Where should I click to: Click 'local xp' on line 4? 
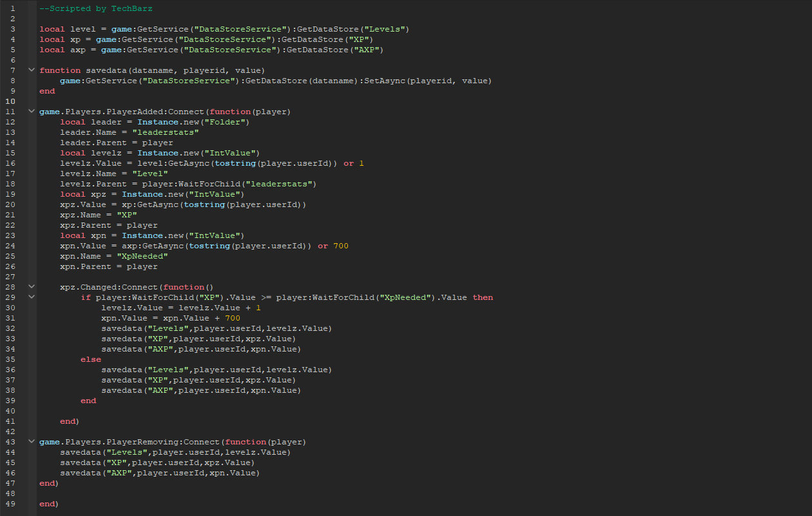coord(60,40)
